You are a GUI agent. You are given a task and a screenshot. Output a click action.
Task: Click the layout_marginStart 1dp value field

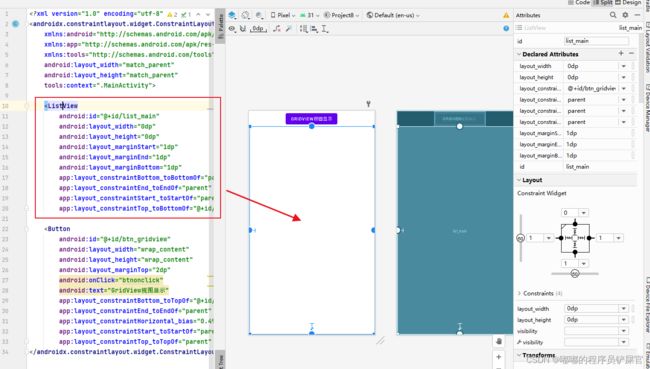(597, 133)
